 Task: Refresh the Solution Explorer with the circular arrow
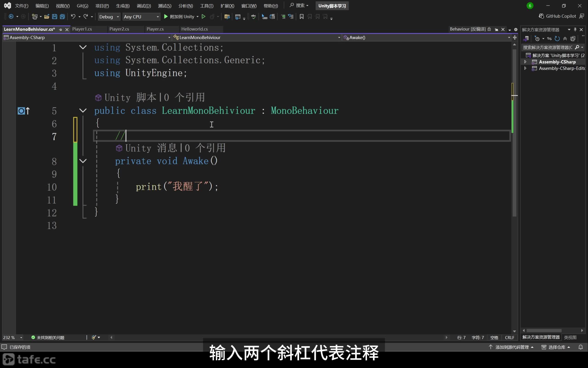click(x=557, y=38)
